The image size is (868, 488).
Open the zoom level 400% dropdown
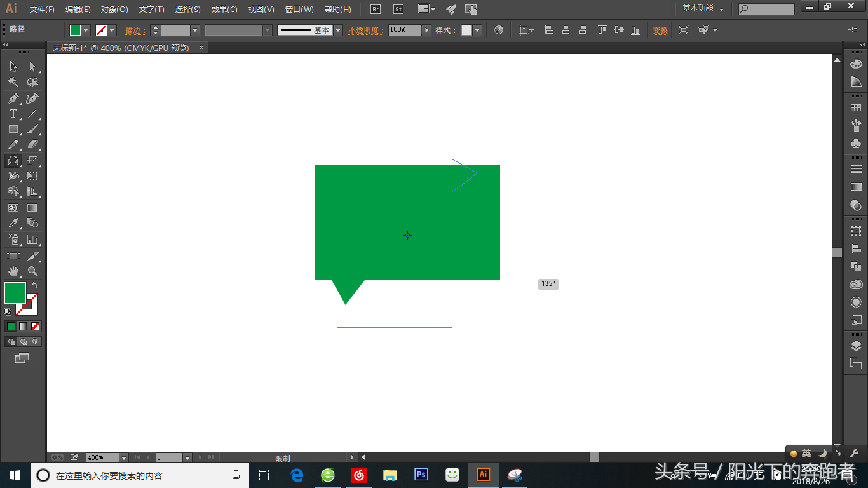124,457
